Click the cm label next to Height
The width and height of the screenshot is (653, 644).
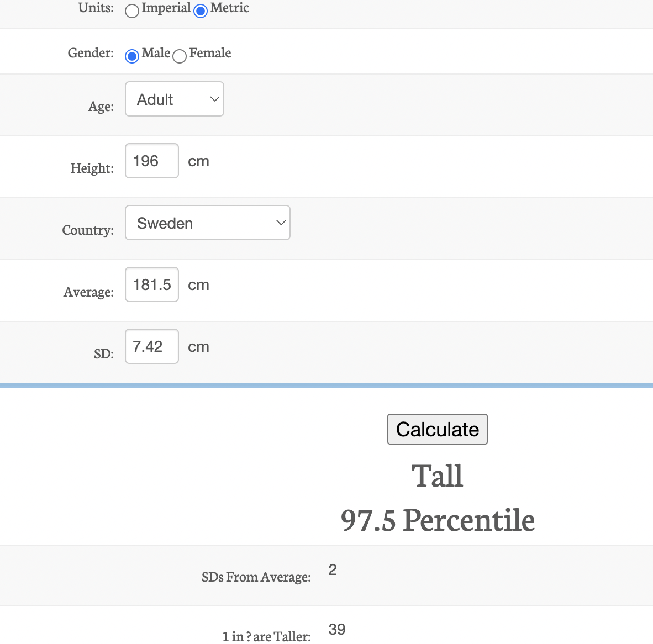pos(198,161)
